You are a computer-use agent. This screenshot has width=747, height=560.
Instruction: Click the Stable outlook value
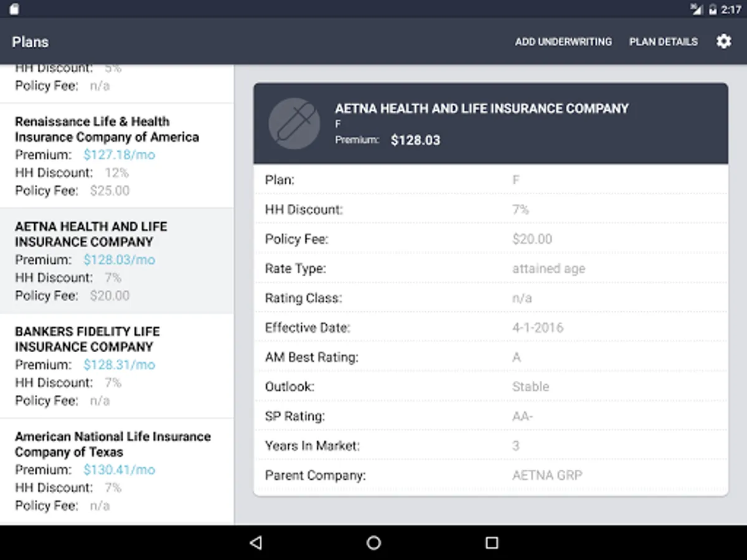click(530, 386)
